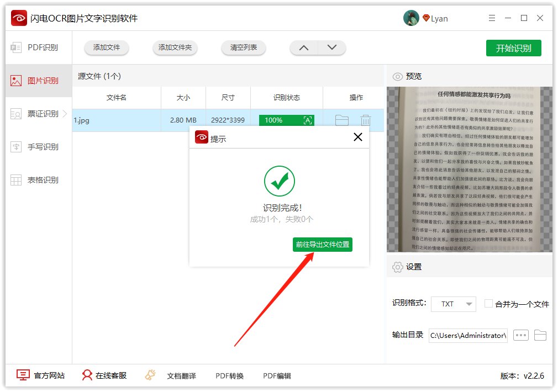Enable 合并为一个文件 checkbox
558x392 pixels.
coord(488,304)
